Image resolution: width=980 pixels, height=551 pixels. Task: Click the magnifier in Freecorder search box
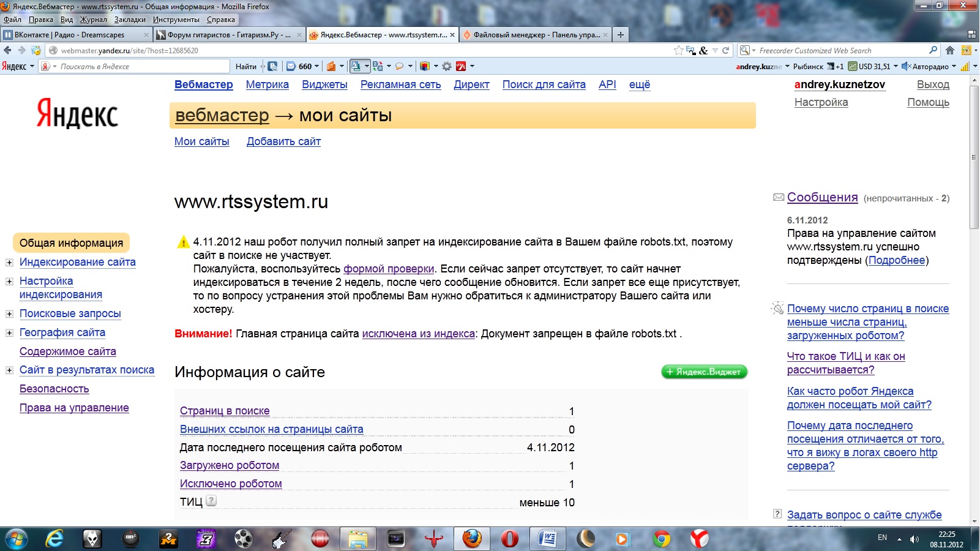coord(933,50)
